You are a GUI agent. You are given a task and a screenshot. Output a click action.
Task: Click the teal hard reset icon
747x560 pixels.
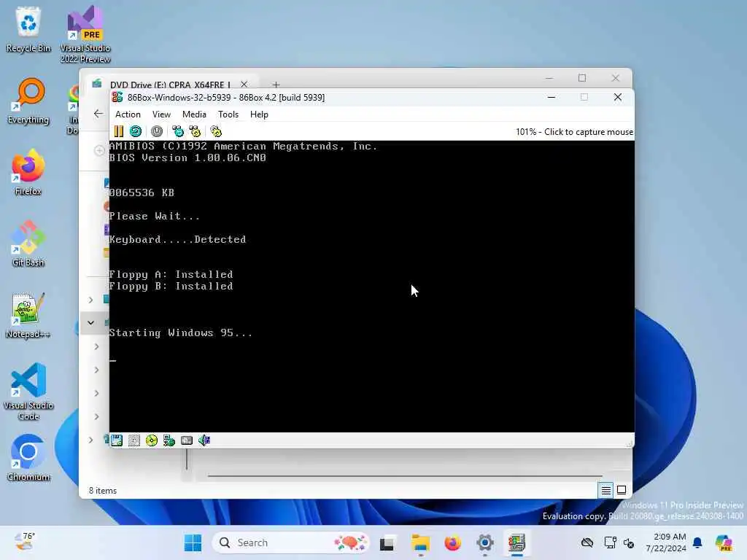[x=136, y=131]
